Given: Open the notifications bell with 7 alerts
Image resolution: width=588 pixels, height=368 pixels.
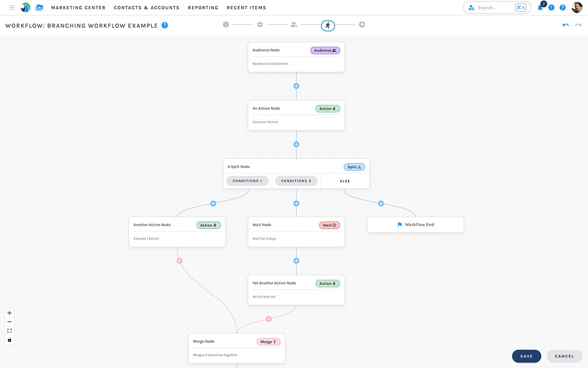Looking at the screenshot, I should [539, 7].
